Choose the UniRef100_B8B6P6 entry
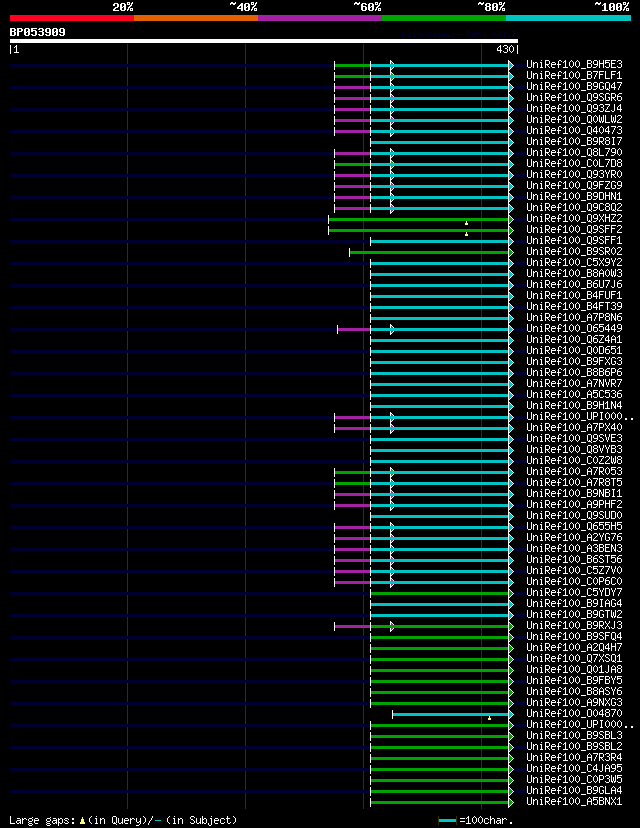 point(575,373)
